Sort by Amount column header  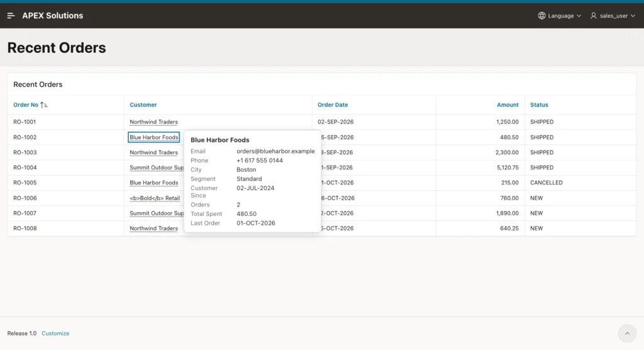(x=508, y=105)
